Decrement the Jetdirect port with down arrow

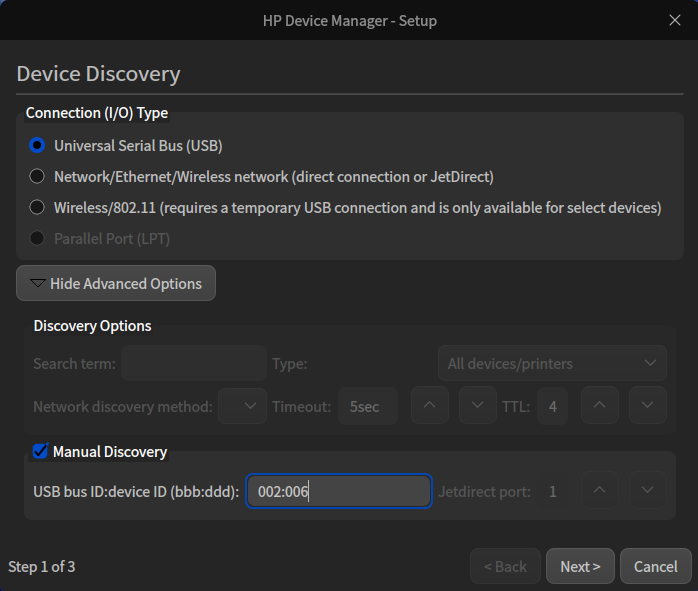coord(648,490)
